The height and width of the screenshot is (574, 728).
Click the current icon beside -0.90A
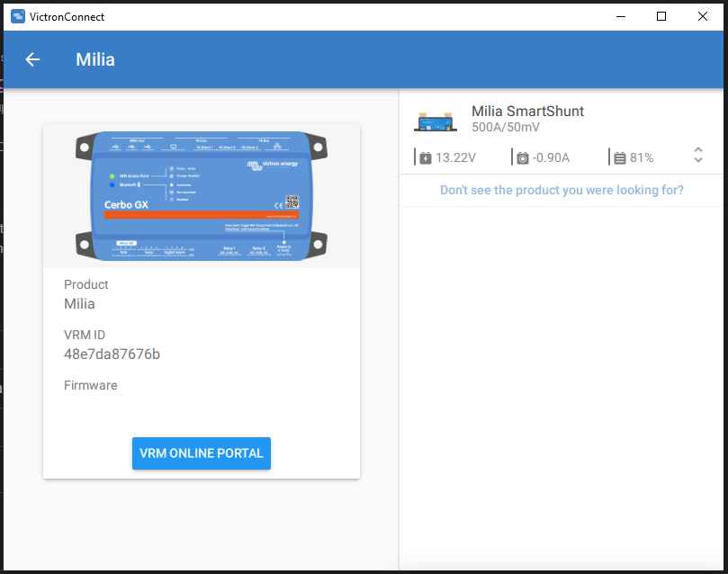pyautogui.click(x=523, y=158)
